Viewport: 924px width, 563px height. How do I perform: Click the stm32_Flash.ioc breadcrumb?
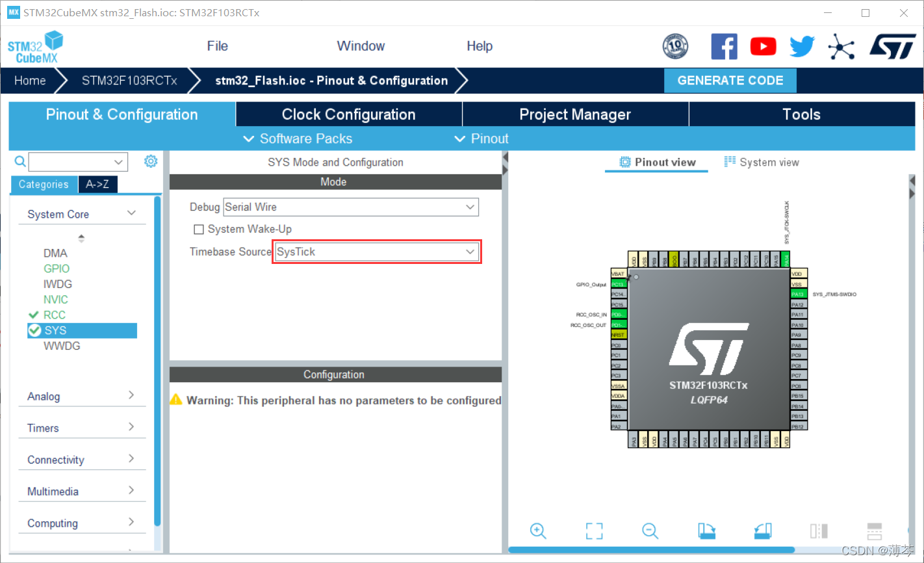pos(331,81)
